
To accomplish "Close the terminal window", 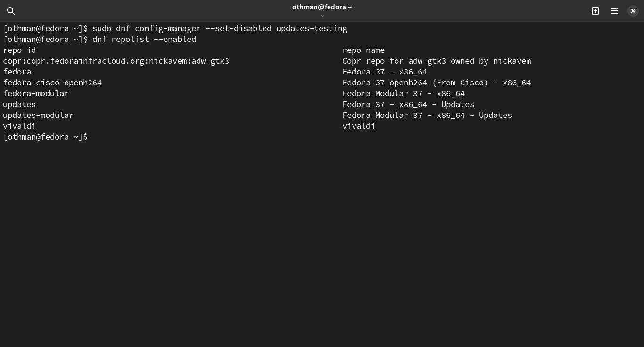I will tap(633, 11).
